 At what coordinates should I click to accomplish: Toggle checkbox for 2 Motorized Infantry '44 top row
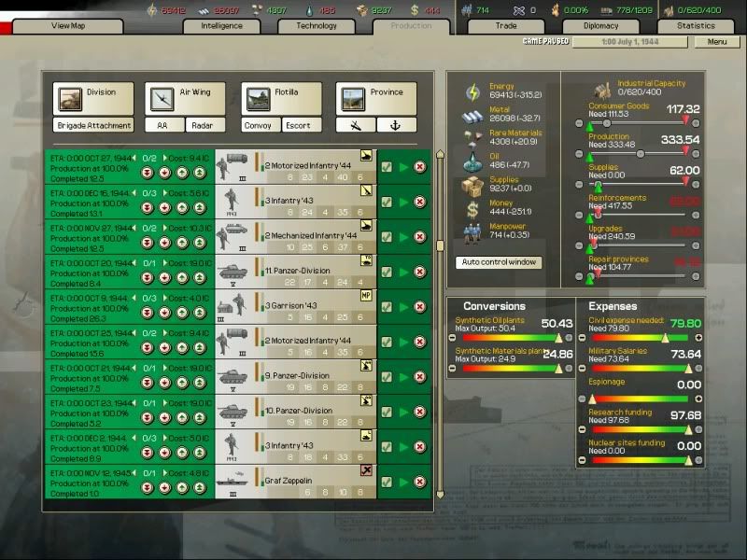pyautogui.click(x=387, y=167)
